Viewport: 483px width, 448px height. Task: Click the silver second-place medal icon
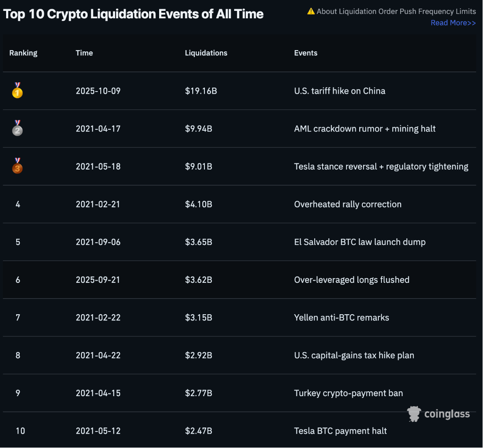click(17, 129)
